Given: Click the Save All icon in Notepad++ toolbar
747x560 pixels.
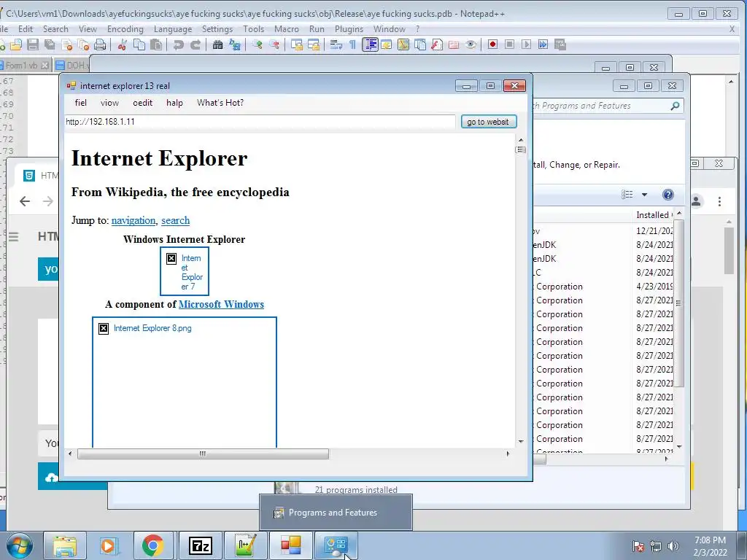Looking at the screenshot, I should [50, 44].
